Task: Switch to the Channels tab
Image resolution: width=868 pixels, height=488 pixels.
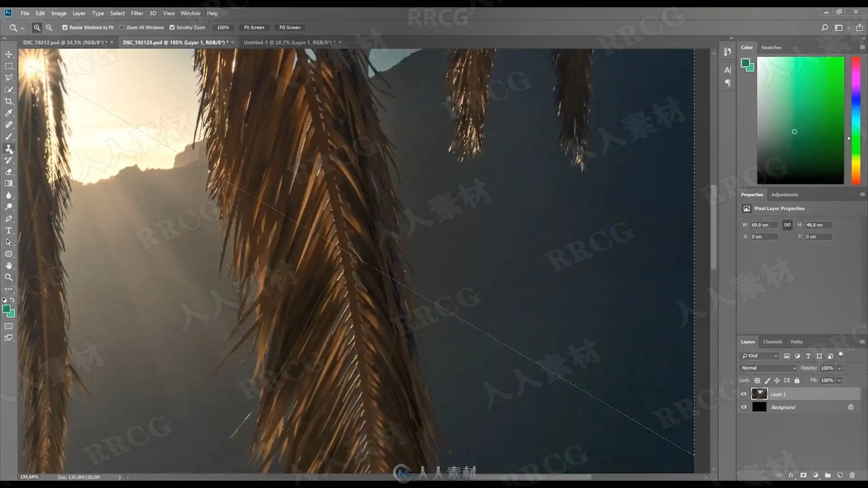Action: (772, 342)
